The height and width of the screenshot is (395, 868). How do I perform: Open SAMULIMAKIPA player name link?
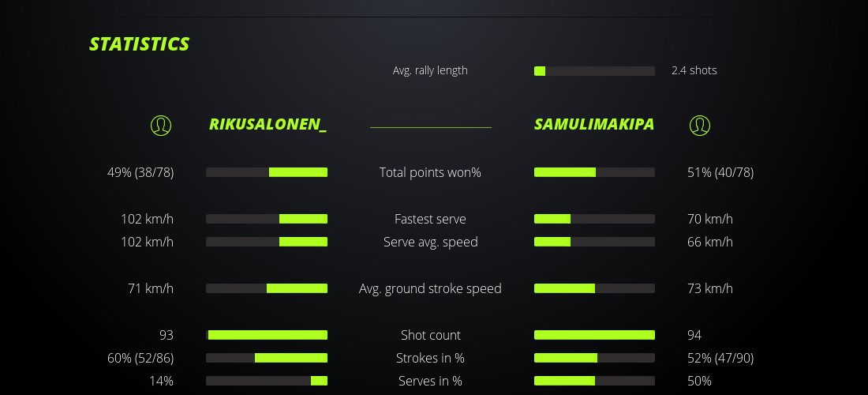coord(594,124)
